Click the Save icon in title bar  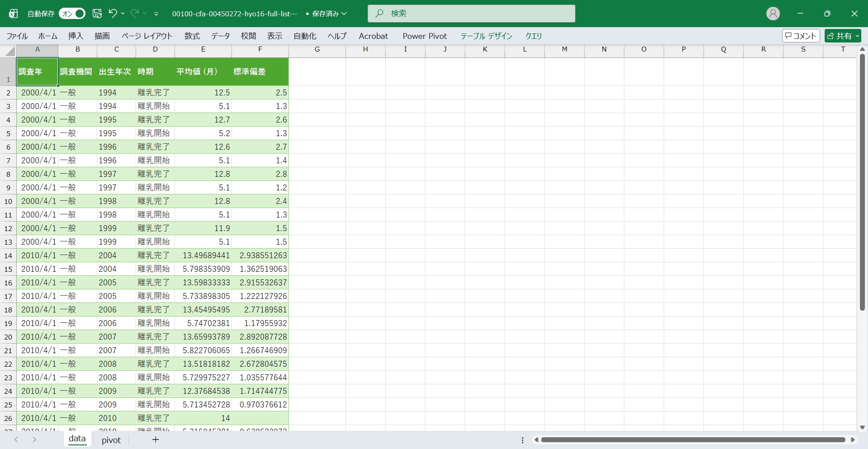click(97, 14)
